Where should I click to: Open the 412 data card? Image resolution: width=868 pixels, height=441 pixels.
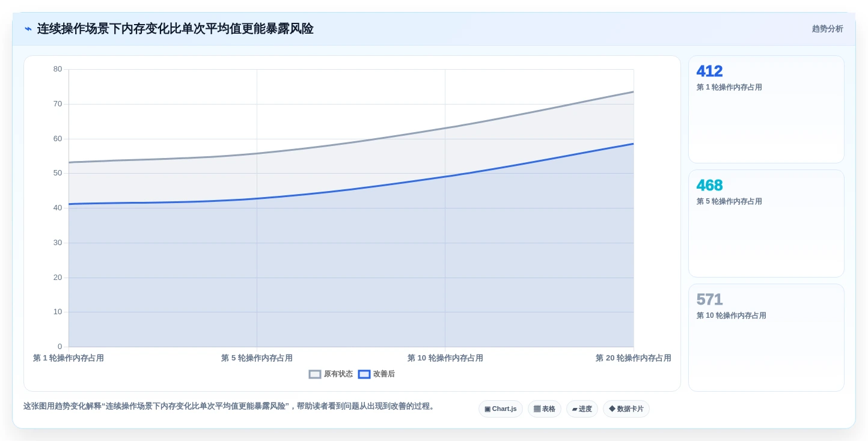point(766,109)
